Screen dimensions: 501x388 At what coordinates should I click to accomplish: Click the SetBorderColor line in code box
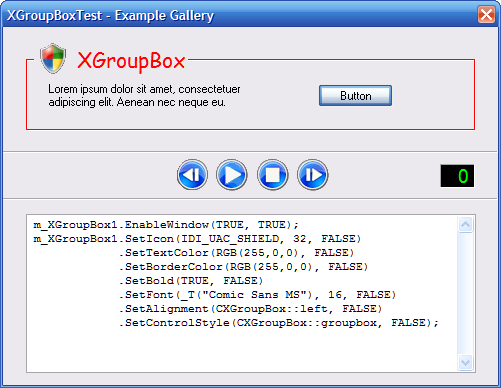243,267
